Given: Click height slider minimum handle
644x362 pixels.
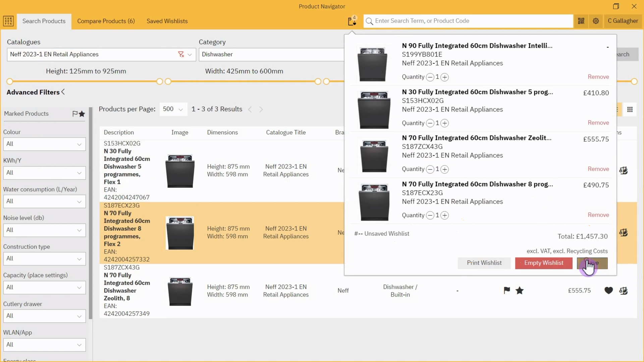Looking at the screenshot, I should (10, 81).
